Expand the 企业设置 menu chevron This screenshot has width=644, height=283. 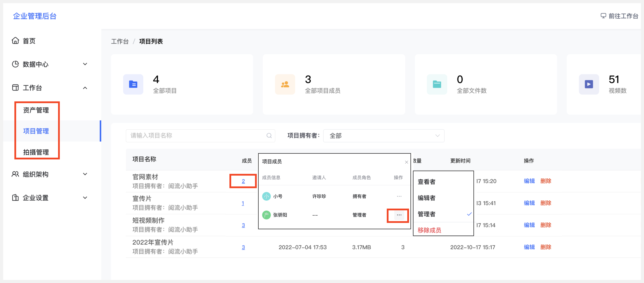(x=85, y=198)
